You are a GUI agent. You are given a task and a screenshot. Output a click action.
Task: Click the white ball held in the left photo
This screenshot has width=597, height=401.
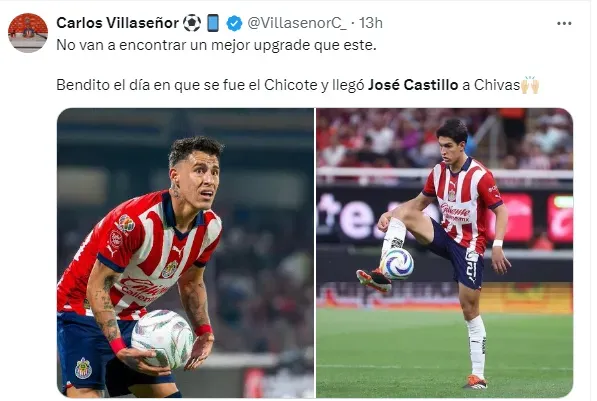(x=163, y=339)
